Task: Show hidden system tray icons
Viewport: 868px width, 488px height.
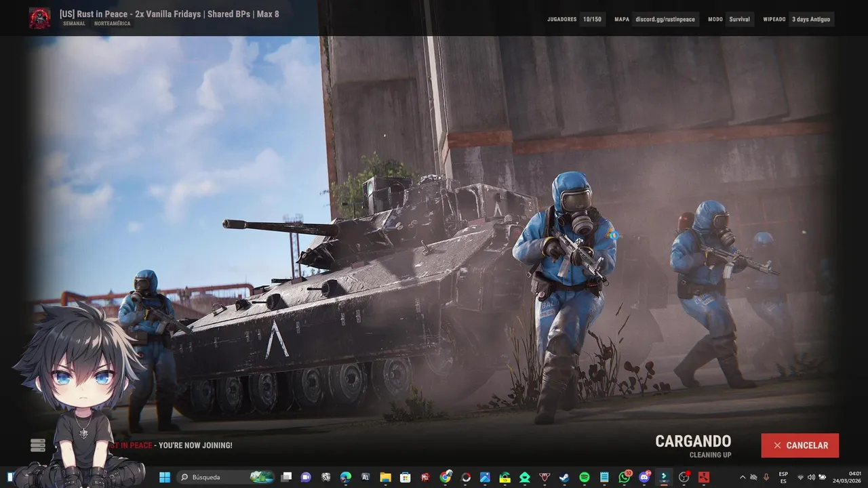Action: tap(742, 477)
